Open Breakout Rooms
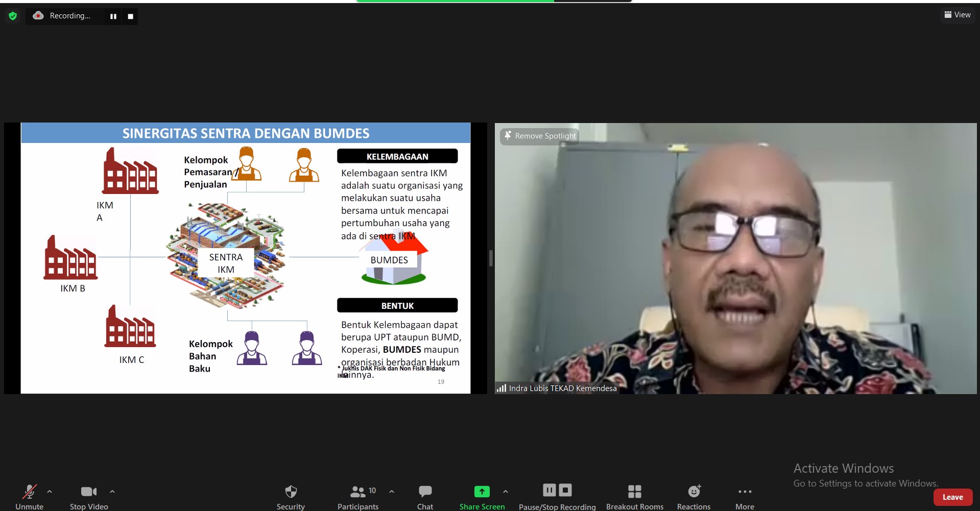This screenshot has height=511, width=980. tap(634, 492)
